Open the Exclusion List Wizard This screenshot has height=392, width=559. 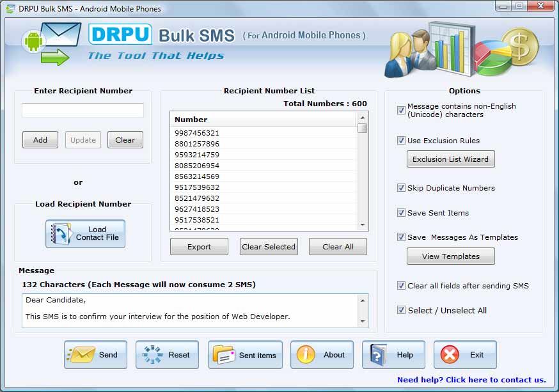451,159
